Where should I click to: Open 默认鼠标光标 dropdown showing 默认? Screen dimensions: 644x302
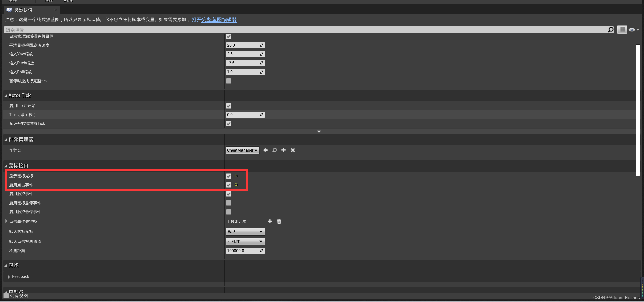[245, 231]
